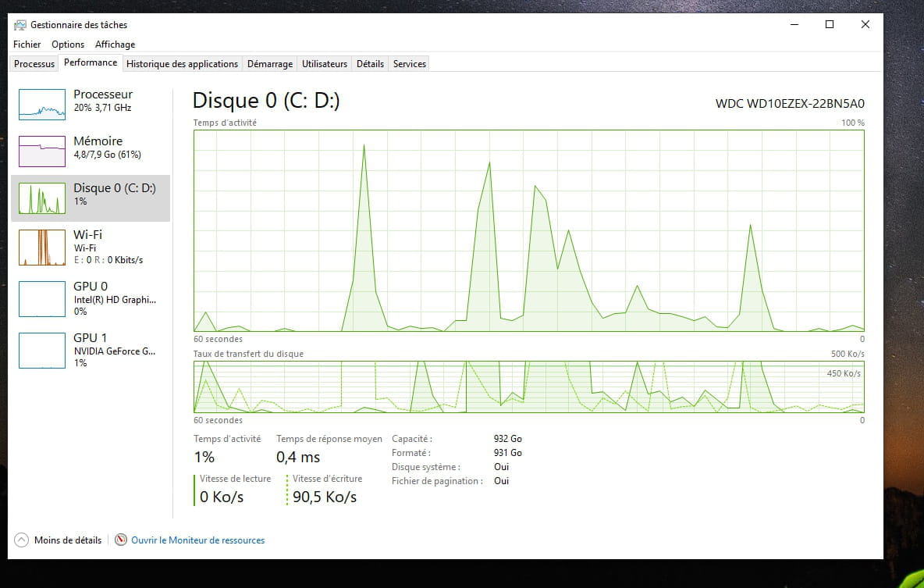Viewport: 924px width, 588px height.
Task: Click the NVIDIA GeForce entry text
Action: point(114,351)
